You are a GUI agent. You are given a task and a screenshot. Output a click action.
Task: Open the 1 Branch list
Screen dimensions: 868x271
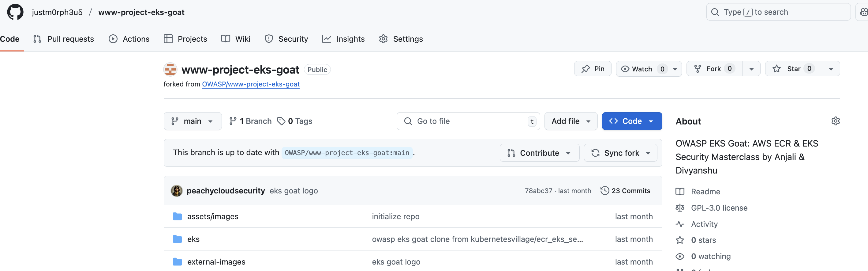click(x=250, y=121)
